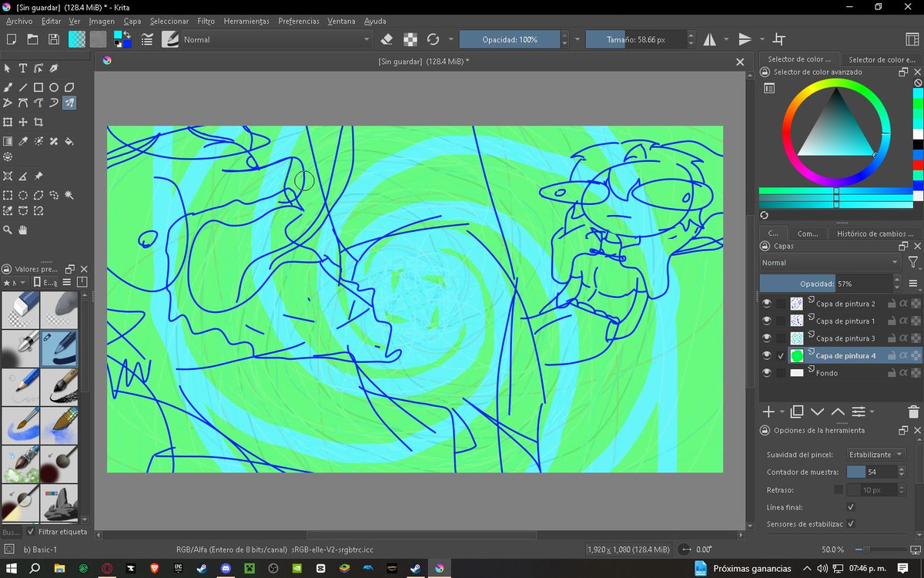Open the toolbar blending mode Normal dropdown
The height and width of the screenshot is (578, 924).
click(277, 39)
